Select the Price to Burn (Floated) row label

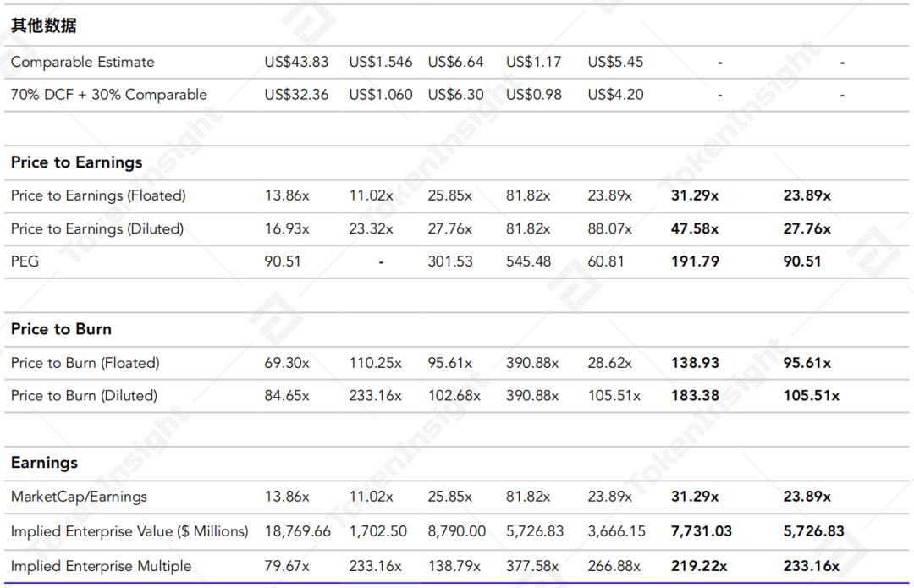coord(85,363)
